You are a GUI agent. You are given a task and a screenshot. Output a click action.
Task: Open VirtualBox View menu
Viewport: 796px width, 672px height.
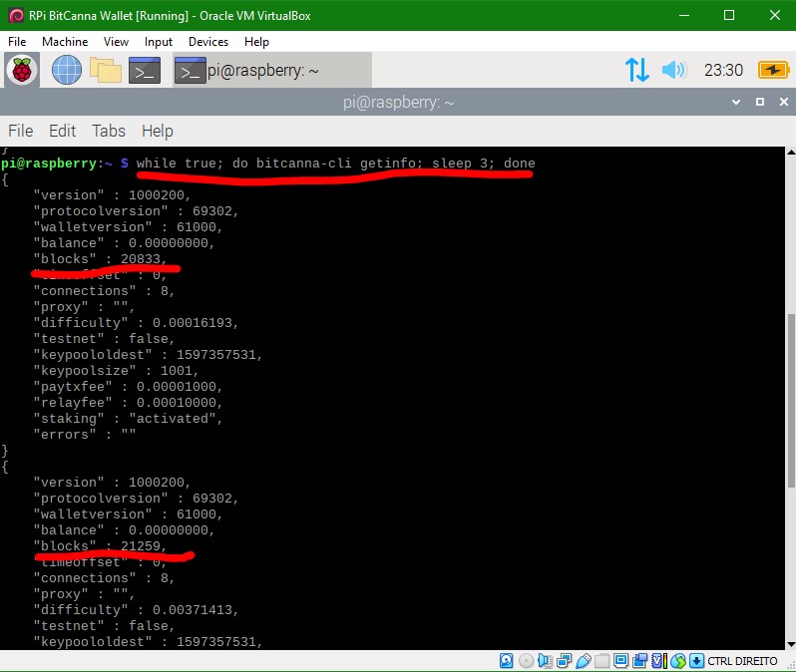[117, 42]
